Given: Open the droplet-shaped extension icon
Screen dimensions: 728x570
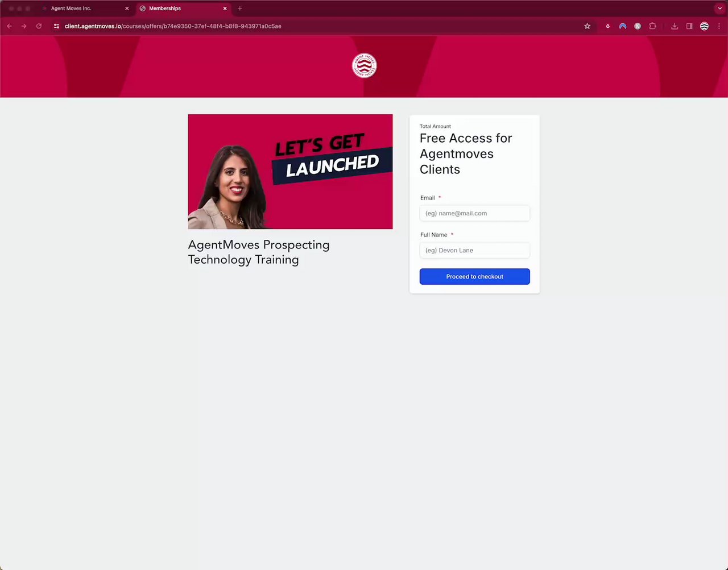Looking at the screenshot, I should point(607,26).
